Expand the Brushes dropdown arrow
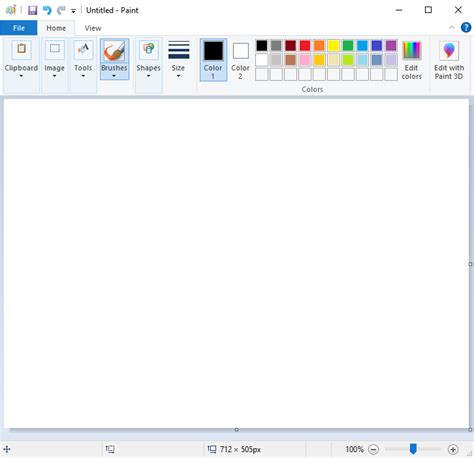 click(114, 76)
